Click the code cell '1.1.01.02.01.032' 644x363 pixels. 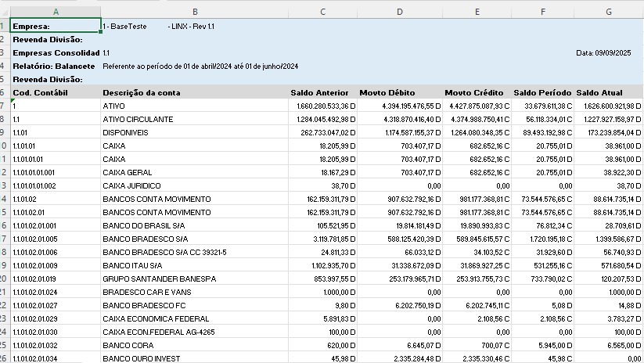click(x=56, y=345)
